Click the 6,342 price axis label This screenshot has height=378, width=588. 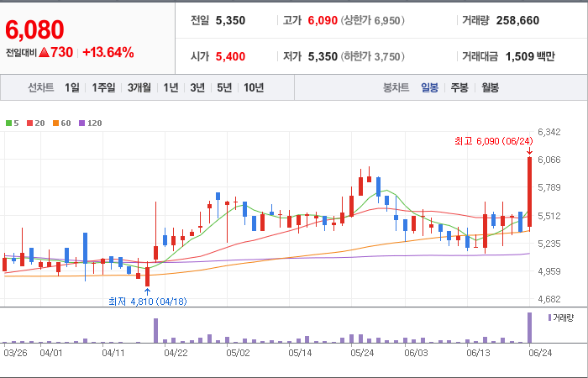tap(549, 132)
